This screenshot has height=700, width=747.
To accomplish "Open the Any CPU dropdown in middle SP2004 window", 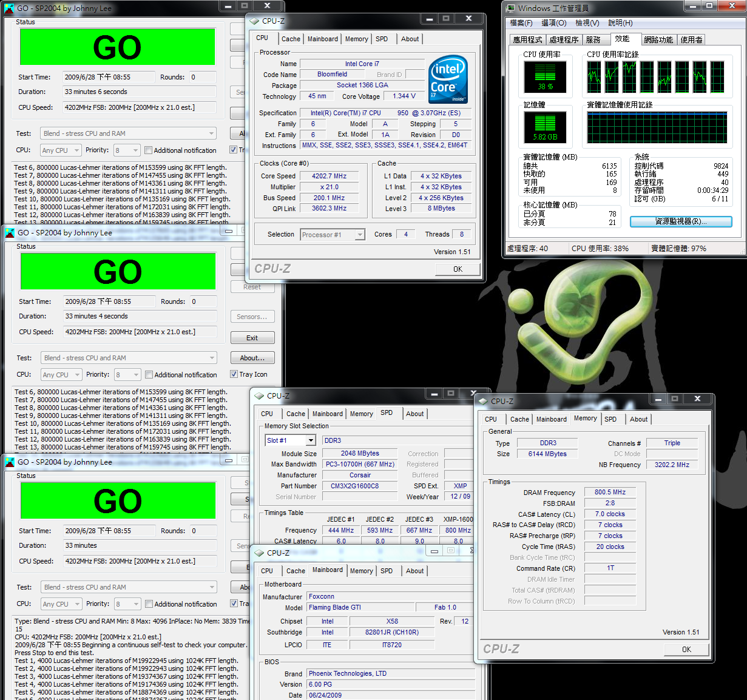I will tap(61, 375).
